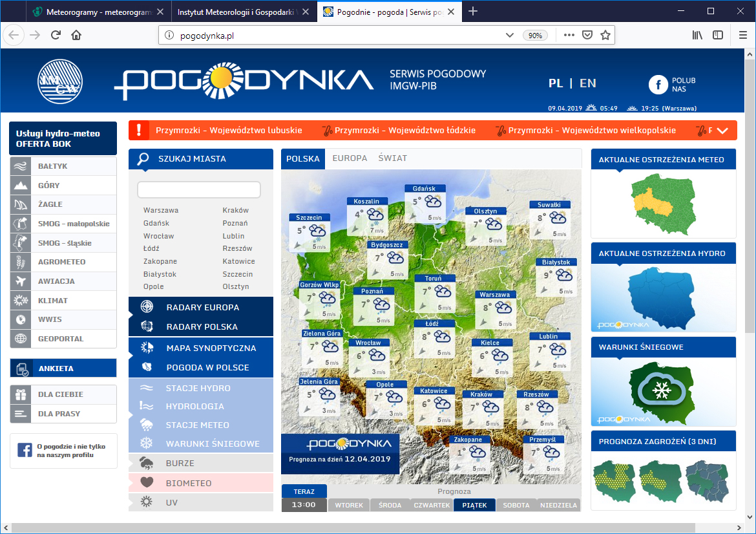
Task: Switch to the EUROPA map tab
Action: click(350, 158)
